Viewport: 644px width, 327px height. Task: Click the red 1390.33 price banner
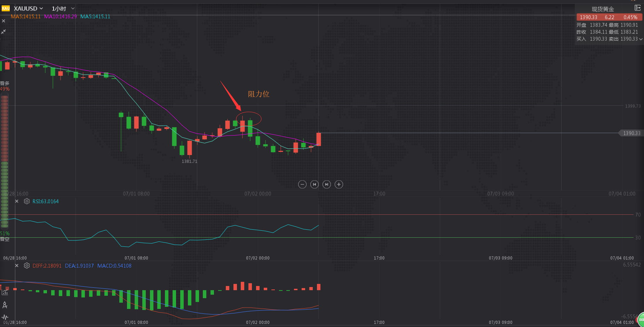609,17
